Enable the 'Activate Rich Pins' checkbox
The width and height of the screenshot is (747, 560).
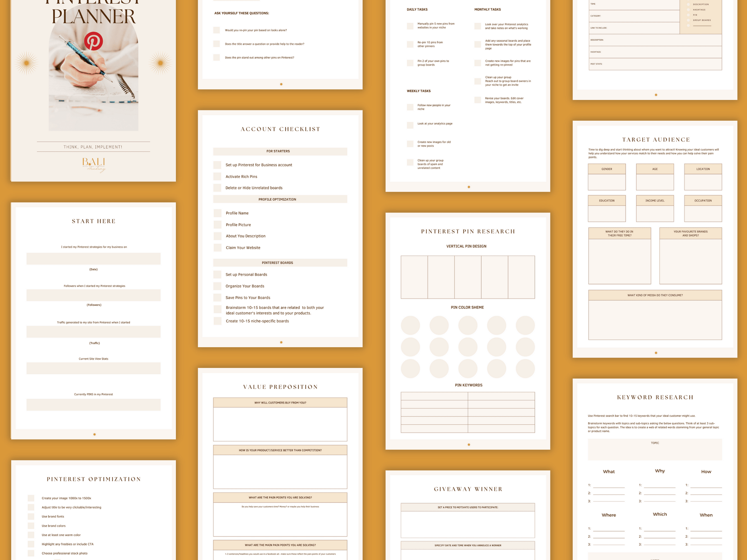[218, 176]
